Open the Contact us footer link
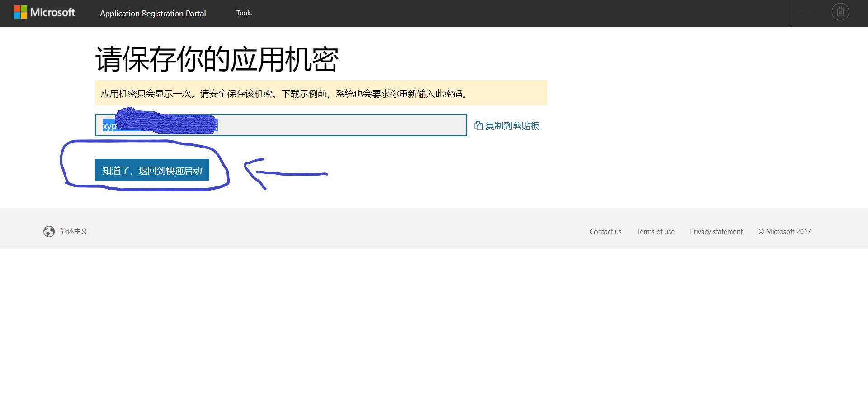Image resolution: width=868 pixels, height=406 pixels. [605, 232]
